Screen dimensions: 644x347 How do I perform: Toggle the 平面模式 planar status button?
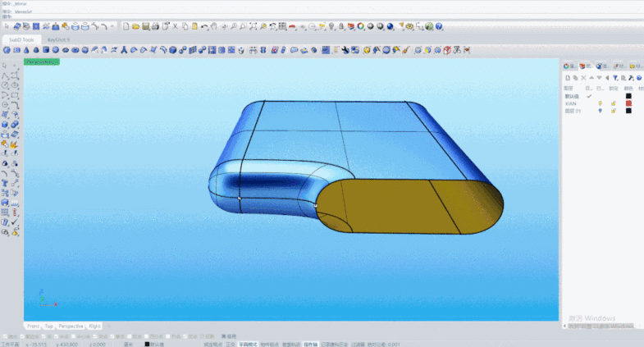point(248,344)
